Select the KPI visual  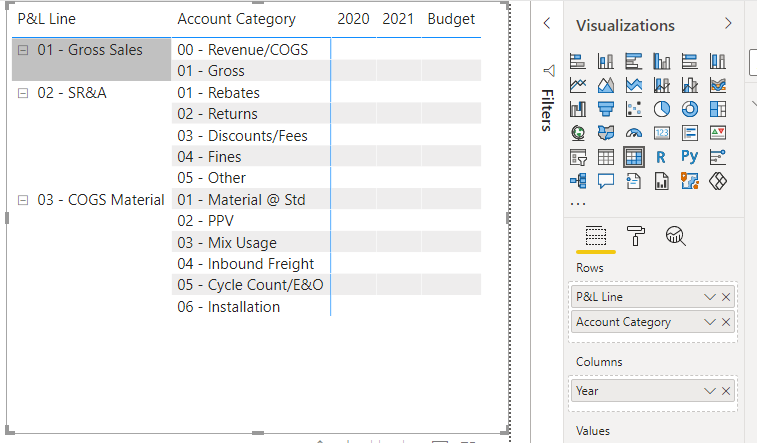(x=718, y=133)
